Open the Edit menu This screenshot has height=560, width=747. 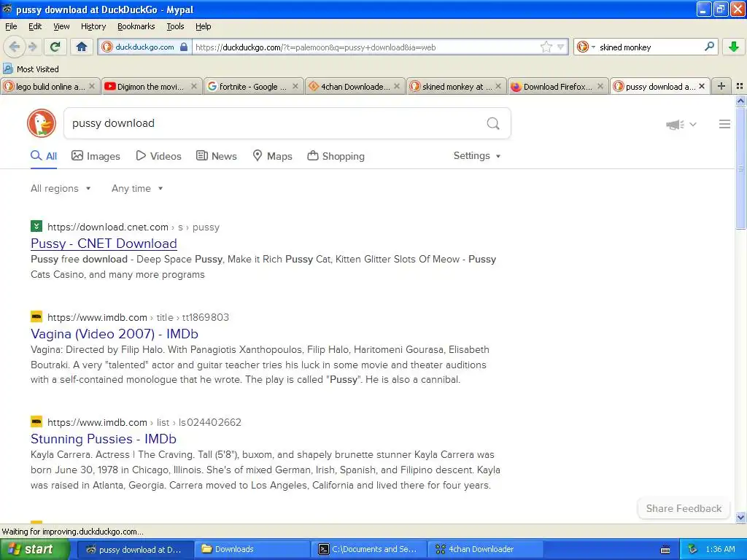[x=35, y=26]
